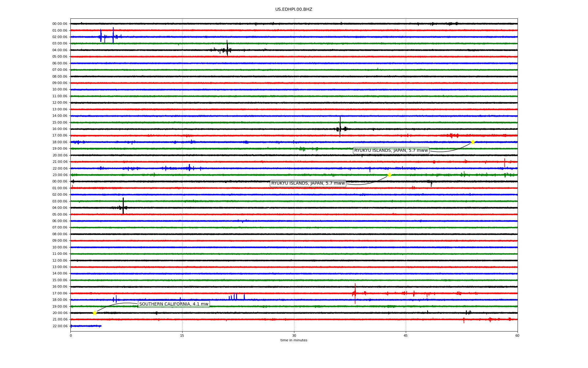Click the 15 tick on the x-axis

click(x=182, y=335)
